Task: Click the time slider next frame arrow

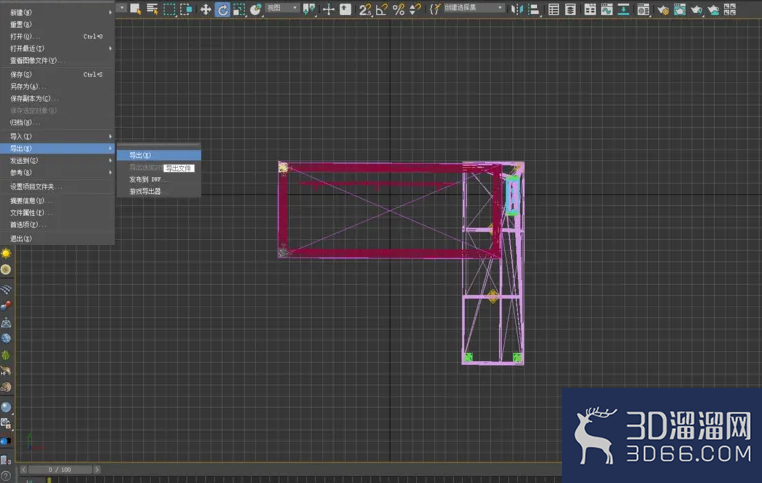Action: pyautogui.click(x=97, y=469)
